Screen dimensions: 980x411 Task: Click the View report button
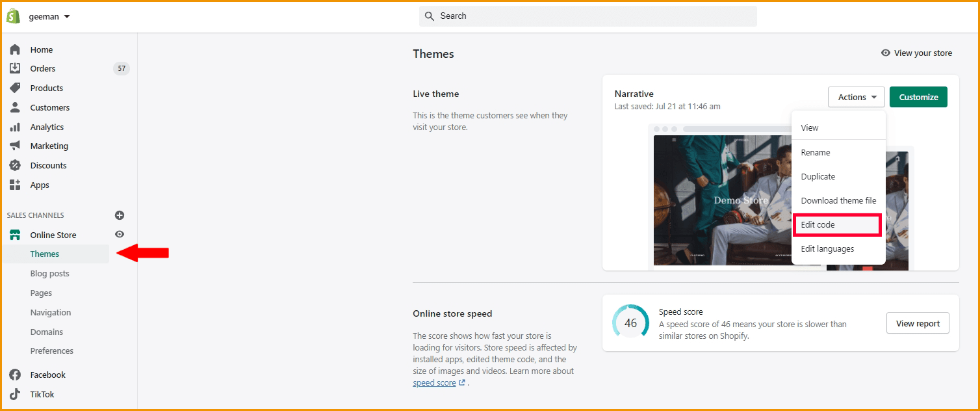[918, 323]
